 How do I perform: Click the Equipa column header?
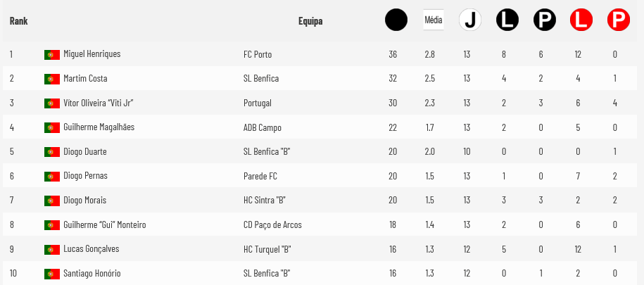[310, 21]
